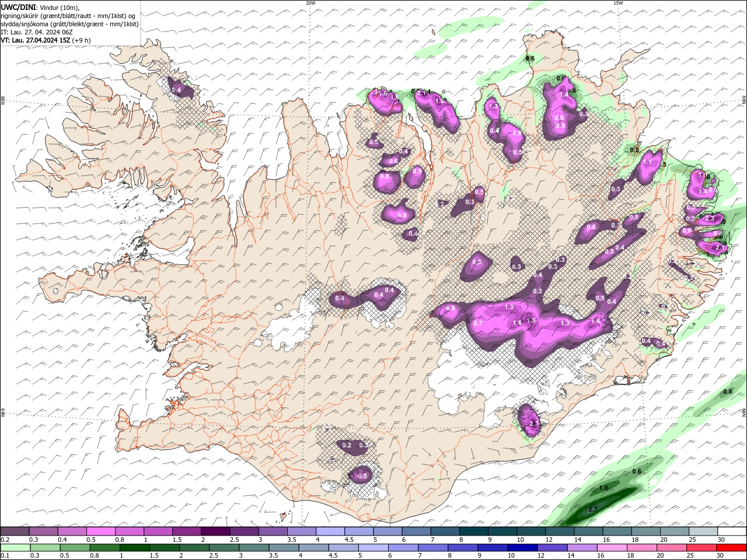The width and height of the screenshot is (747, 560).
Task: Click the '0.2' snow value in south Iceland
Action: (x=347, y=445)
